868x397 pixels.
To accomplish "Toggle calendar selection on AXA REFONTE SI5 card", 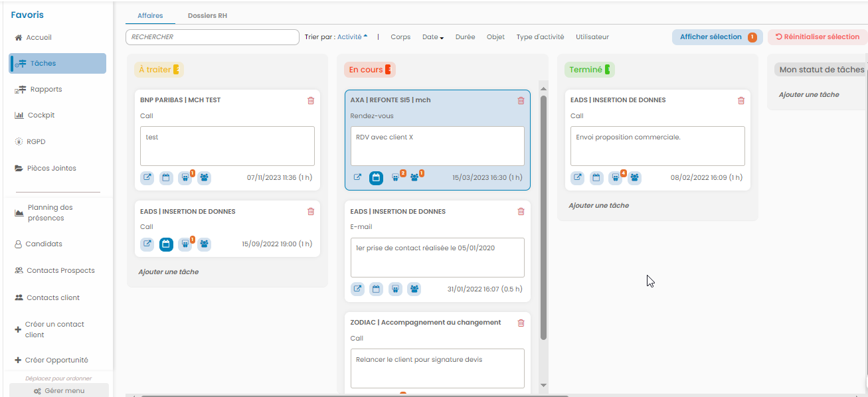I will coord(377,178).
